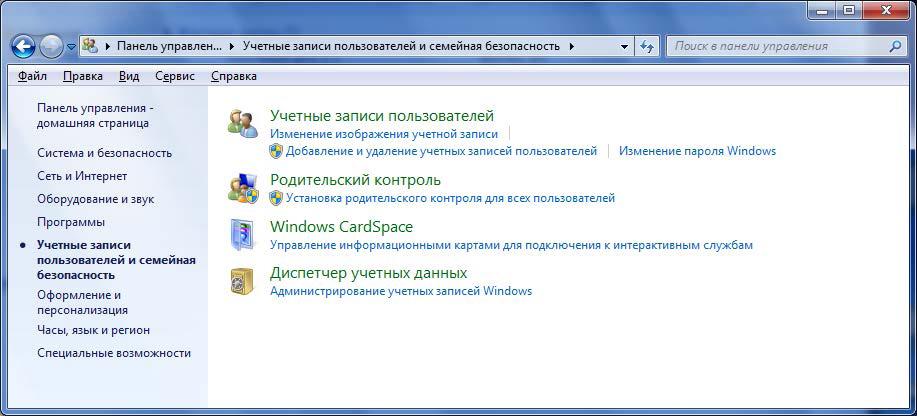Go to Панель управления - домашняя страница
917x416 pixels.
tap(95, 116)
